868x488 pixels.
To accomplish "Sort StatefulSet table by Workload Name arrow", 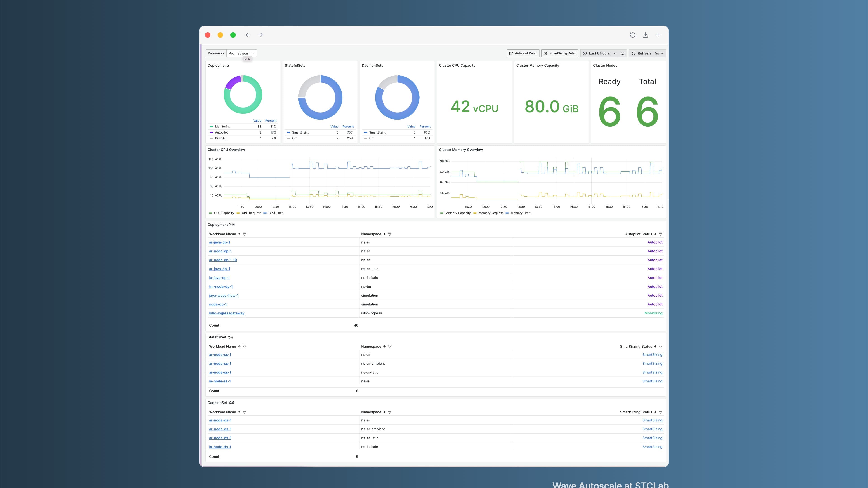I will pyautogui.click(x=239, y=347).
